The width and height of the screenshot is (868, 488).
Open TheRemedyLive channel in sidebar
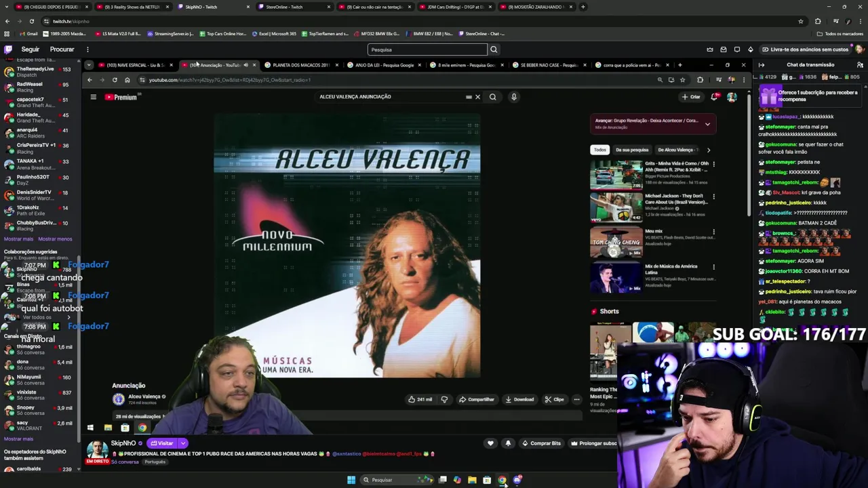pos(41,72)
